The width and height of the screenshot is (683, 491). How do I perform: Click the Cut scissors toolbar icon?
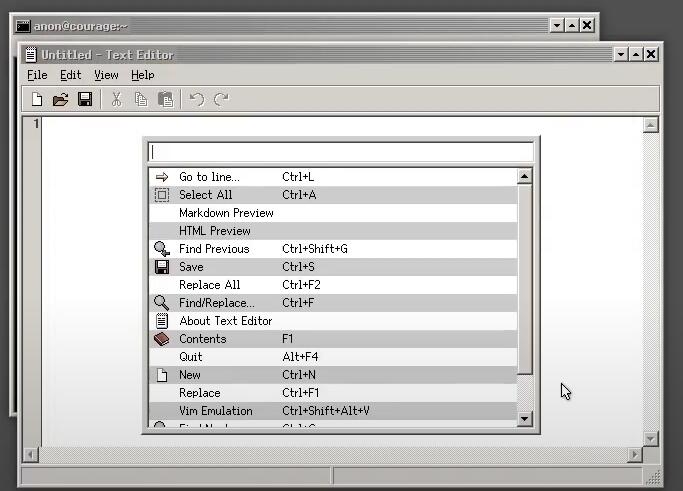pyautogui.click(x=116, y=99)
